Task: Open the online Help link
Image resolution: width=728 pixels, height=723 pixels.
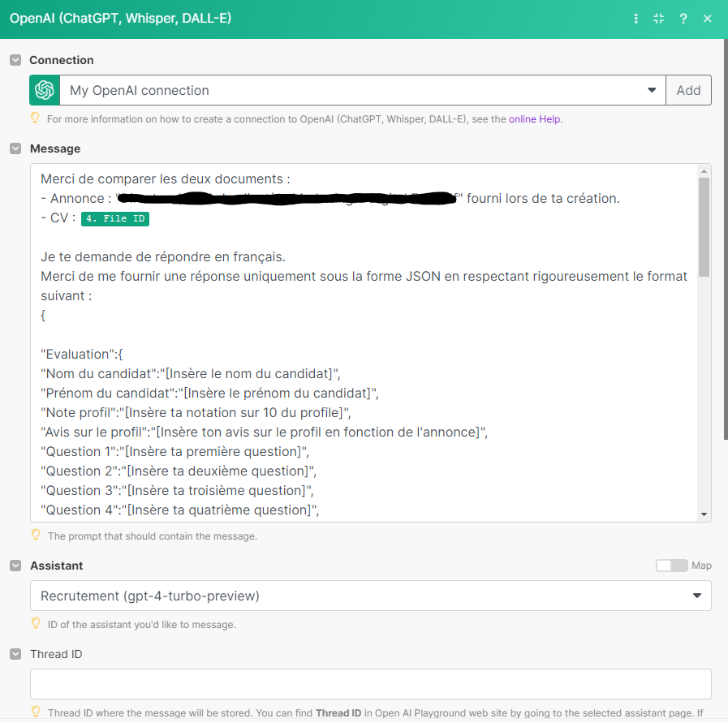Action: coord(534,119)
